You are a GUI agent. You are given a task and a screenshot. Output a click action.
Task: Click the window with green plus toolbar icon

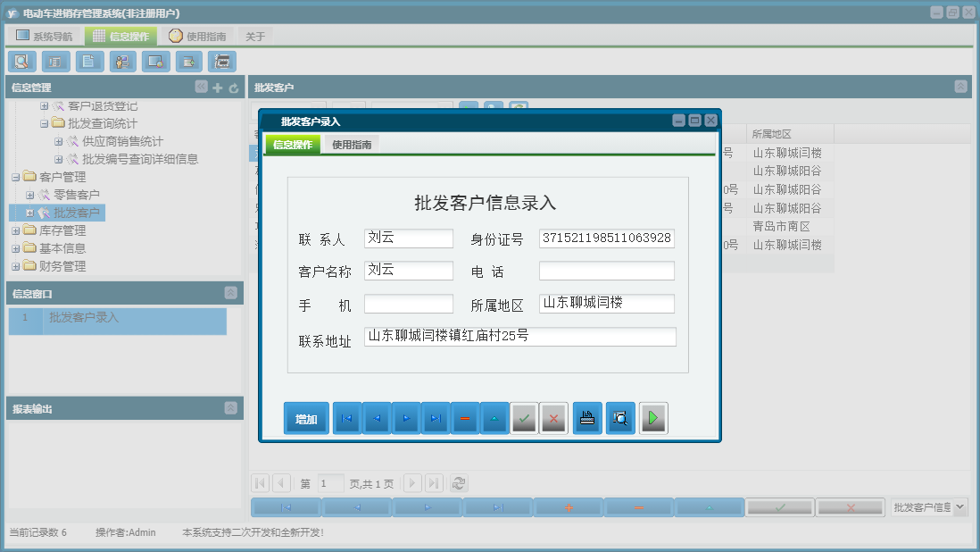pos(188,62)
